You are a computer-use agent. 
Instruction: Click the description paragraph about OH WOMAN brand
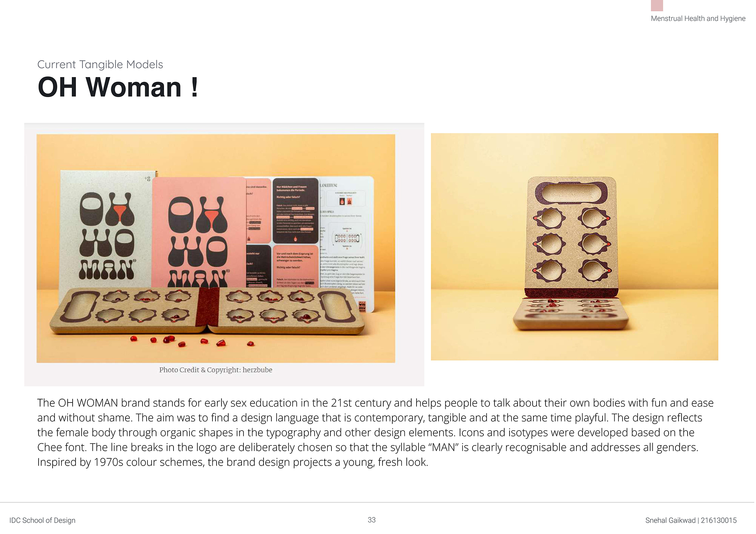click(x=375, y=432)
